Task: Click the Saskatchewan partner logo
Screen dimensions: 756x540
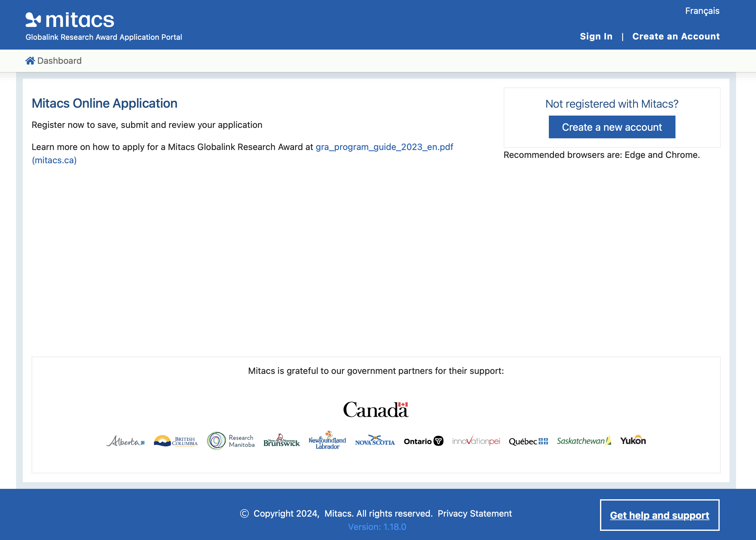Action: [584, 441]
